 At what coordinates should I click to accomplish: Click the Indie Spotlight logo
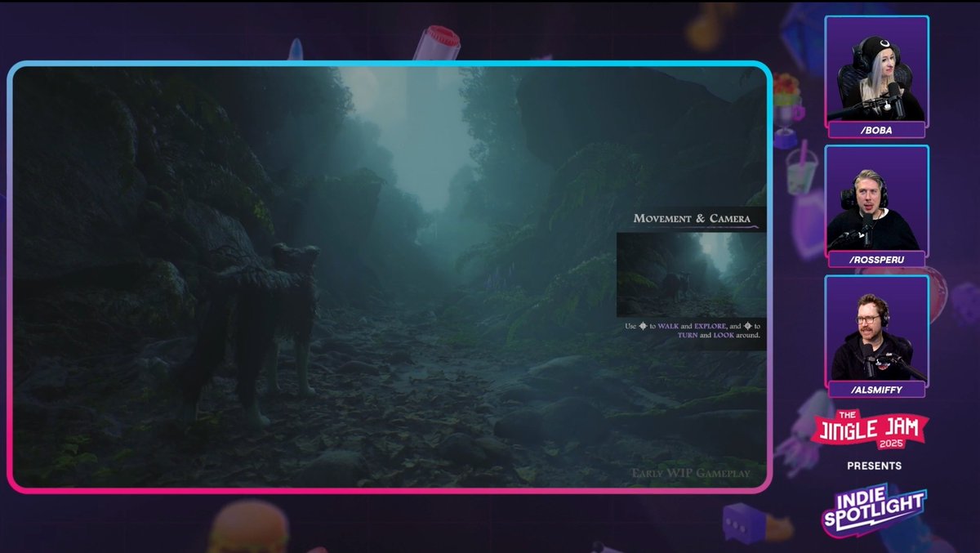coord(875,507)
